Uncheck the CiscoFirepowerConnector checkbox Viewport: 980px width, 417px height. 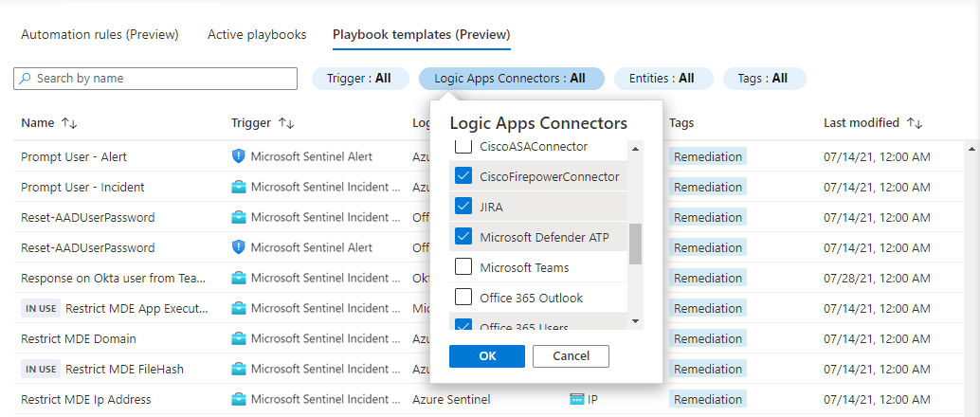463,176
